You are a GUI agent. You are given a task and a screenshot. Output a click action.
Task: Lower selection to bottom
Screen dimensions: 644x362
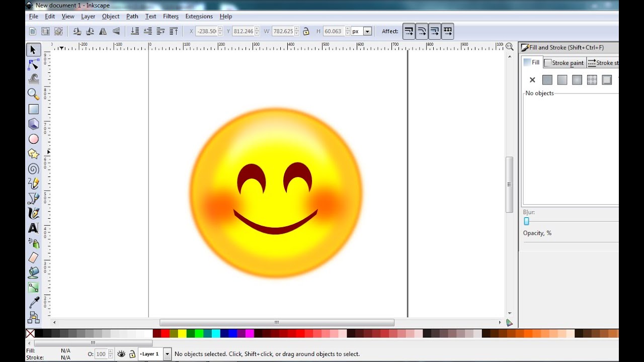[x=135, y=31]
